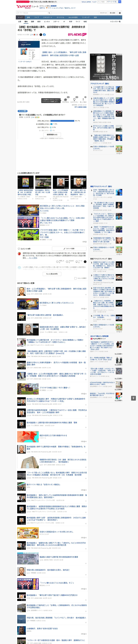
Task: Open the 【画像】栃木・上三川町強盗殺人 related link
Action: point(64,54)
